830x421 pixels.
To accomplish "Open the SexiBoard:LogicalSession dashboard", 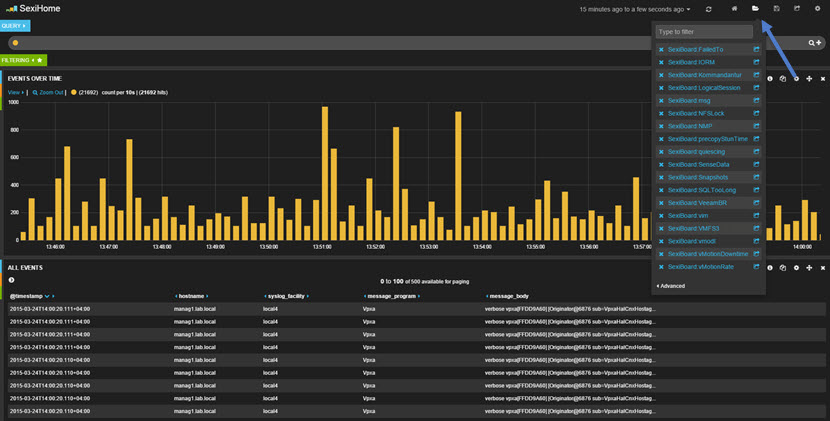I will point(703,88).
